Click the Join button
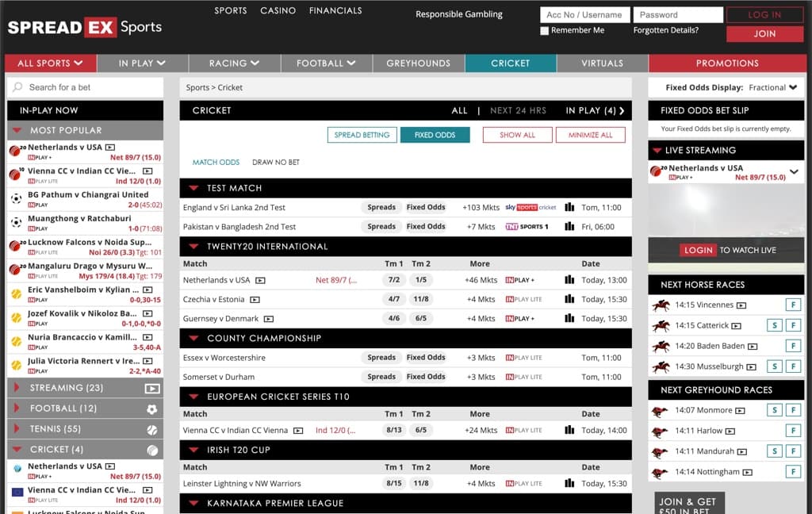Image resolution: width=812 pixels, height=514 pixels. click(765, 33)
